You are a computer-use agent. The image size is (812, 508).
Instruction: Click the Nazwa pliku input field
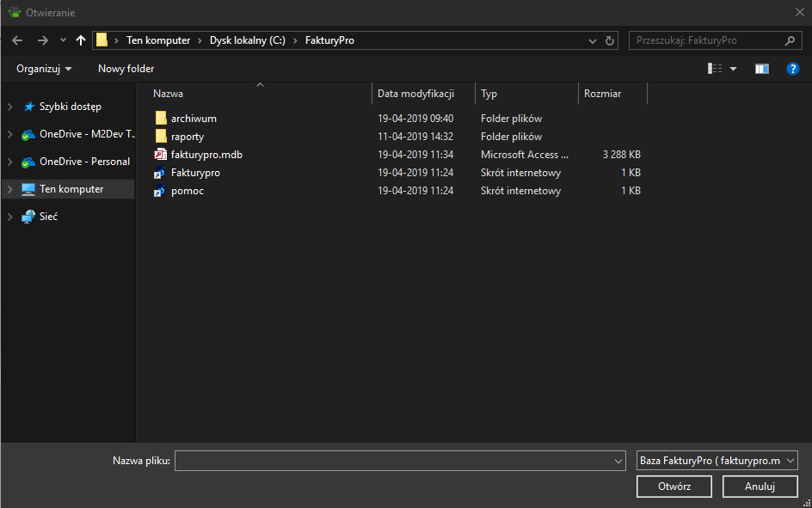(394, 462)
